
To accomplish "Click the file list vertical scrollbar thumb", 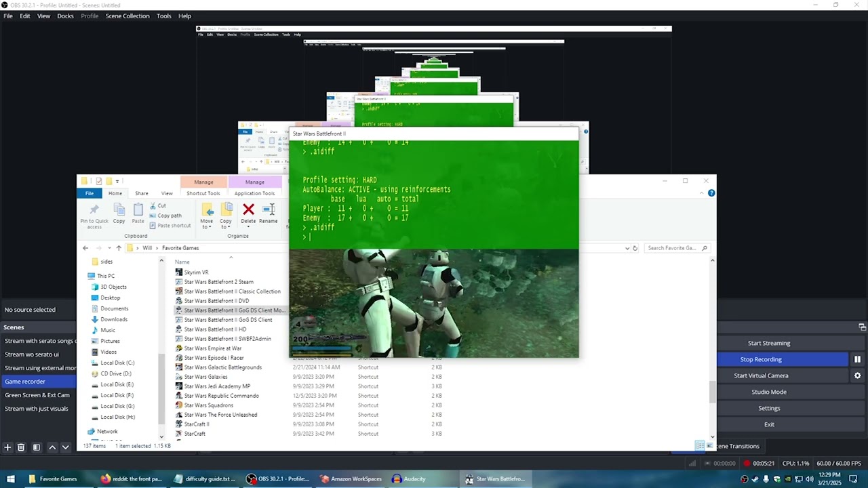I will 713,392.
